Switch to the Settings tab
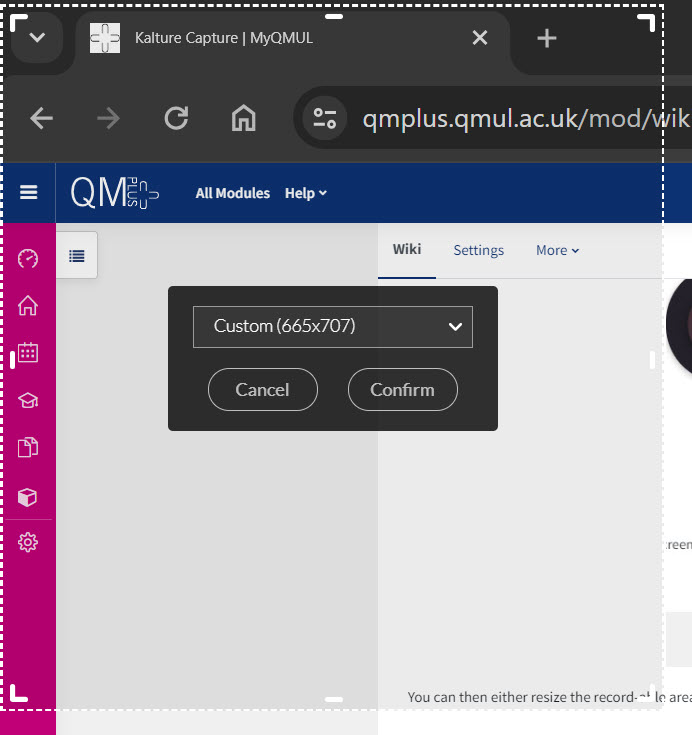 [478, 250]
